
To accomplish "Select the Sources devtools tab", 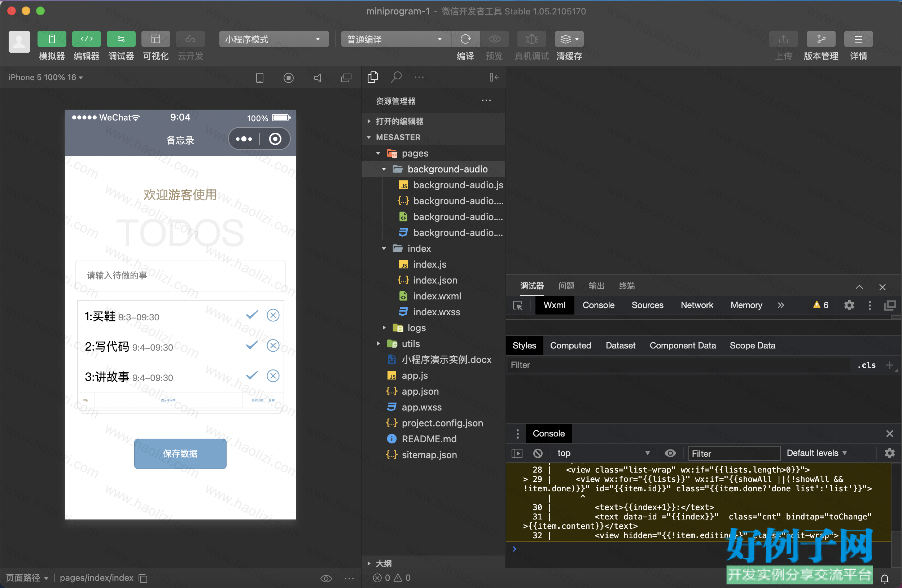I will click(647, 306).
